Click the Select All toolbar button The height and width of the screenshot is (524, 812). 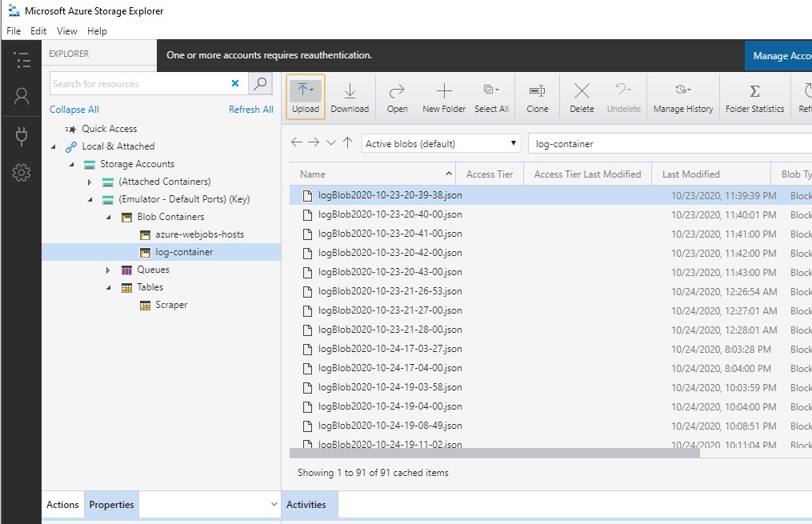[x=491, y=97]
